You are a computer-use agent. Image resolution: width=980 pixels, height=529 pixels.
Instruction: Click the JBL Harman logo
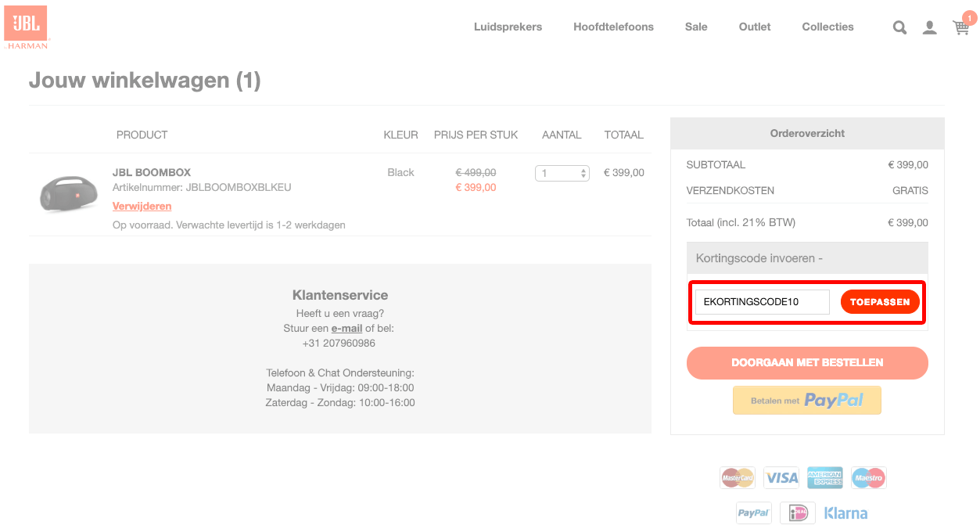point(27,27)
